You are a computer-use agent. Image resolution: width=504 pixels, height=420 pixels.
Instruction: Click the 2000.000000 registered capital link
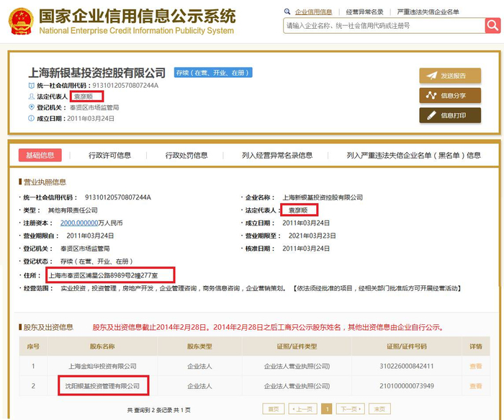pos(79,223)
